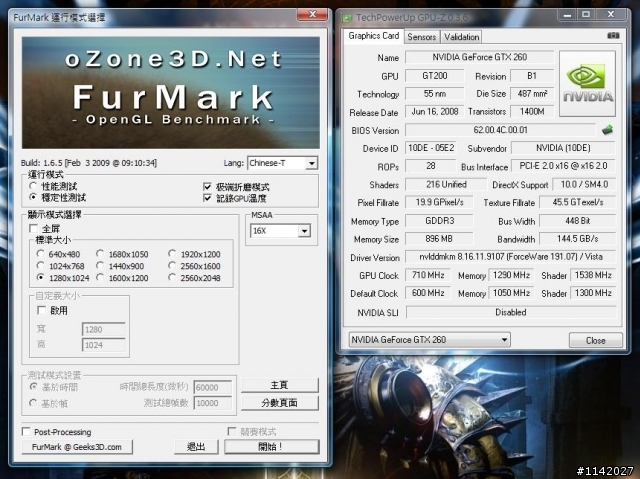640x479 pixels.
Task: Click the FurMark @ Geeks3D.com button
Action: (x=77, y=447)
